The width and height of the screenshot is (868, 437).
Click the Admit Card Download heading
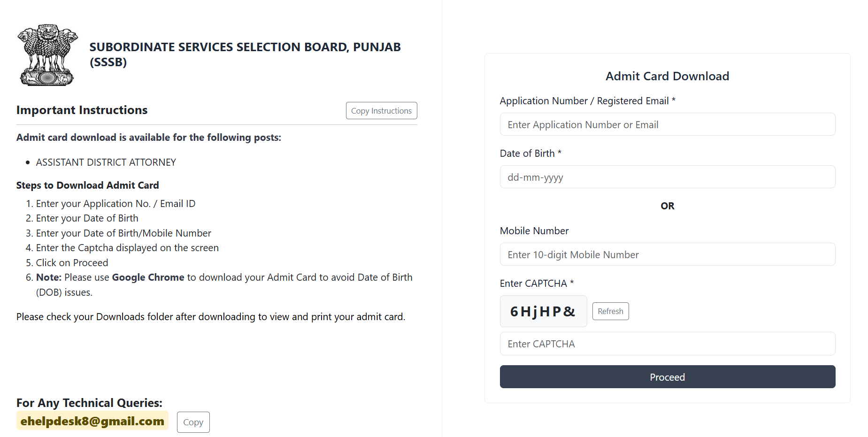tap(667, 76)
